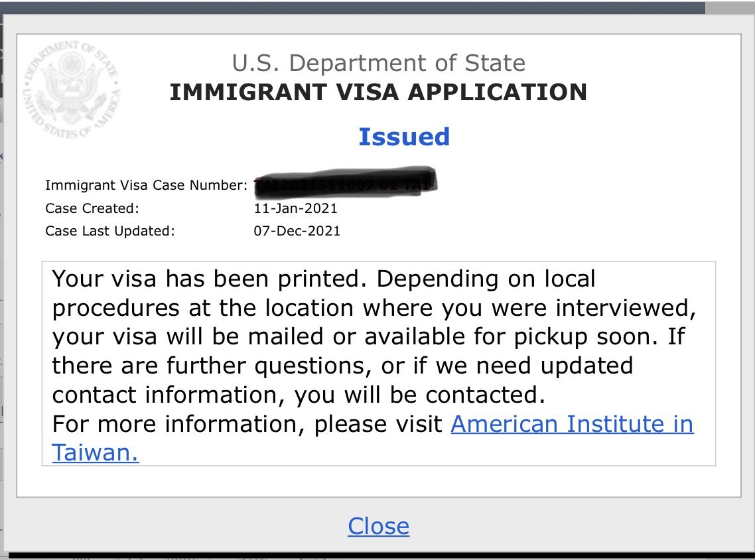Click 'For more information, please visit' text
This screenshot has height=560, width=755.
[247, 423]
